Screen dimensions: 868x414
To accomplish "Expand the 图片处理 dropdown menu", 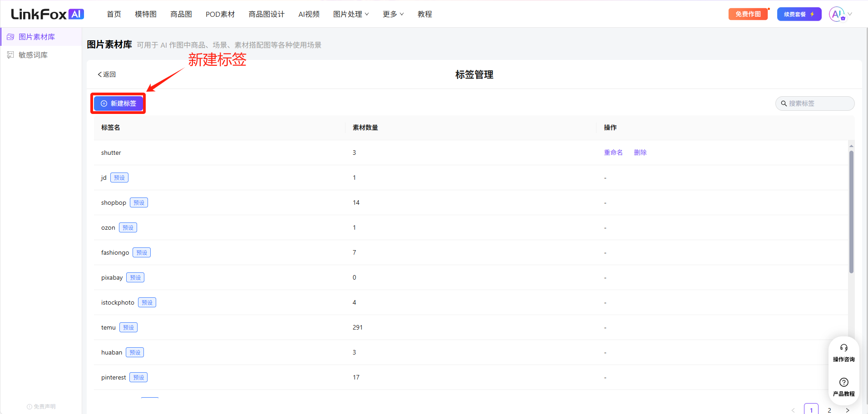I will pos(351,14).
